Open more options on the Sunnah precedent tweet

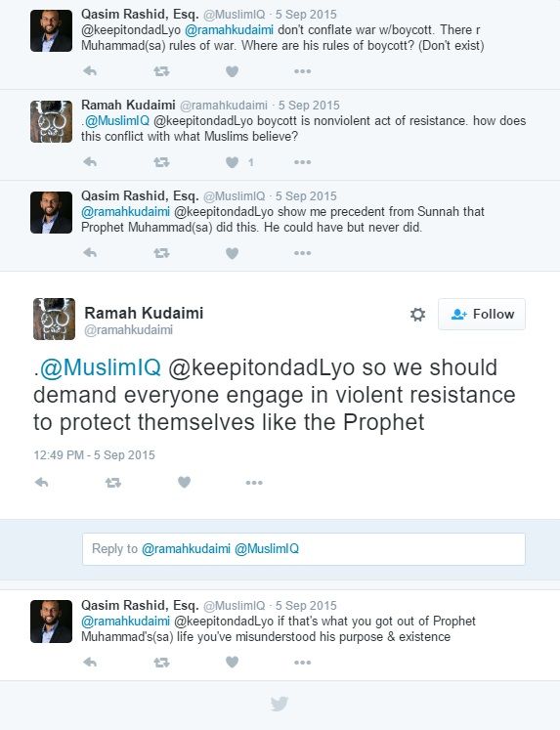[303, 253]
